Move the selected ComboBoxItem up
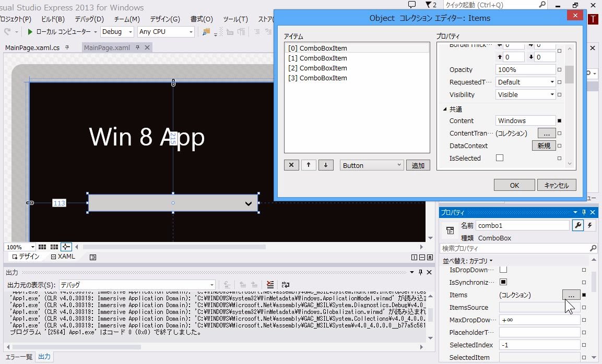This screenshot has width=602, height=364. [309, 165]
